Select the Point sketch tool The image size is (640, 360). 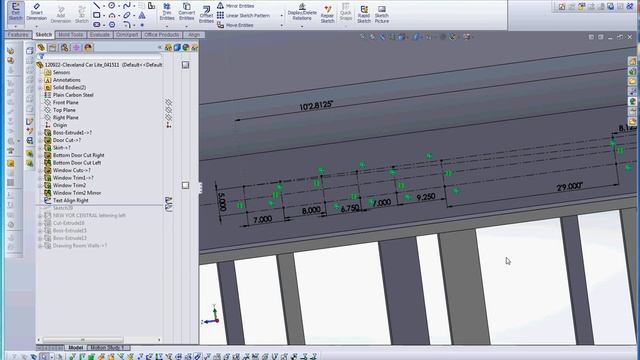(142, 25)
